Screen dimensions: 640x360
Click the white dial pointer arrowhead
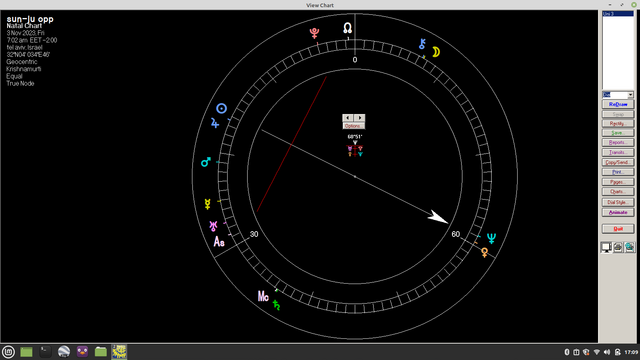[x=438, y=217]
